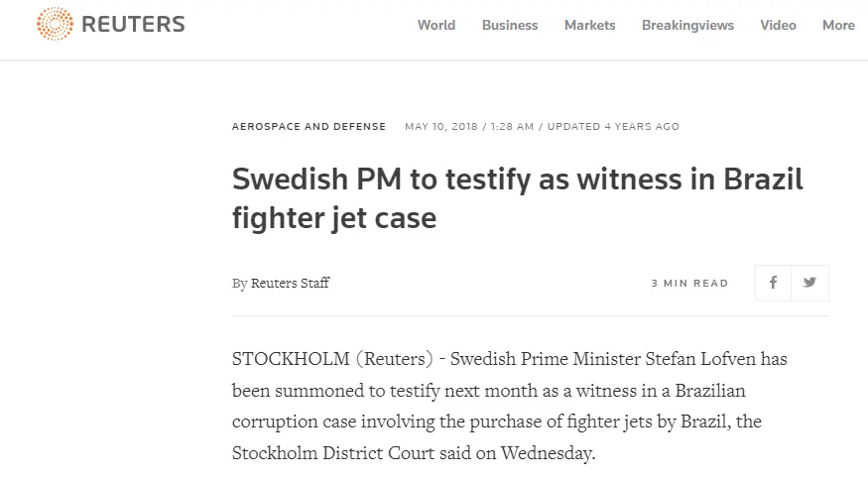Image resolution: width=868 pixels, height=481 pixels.
Task: Click the May 10, 2018 date
Action: 441,127
